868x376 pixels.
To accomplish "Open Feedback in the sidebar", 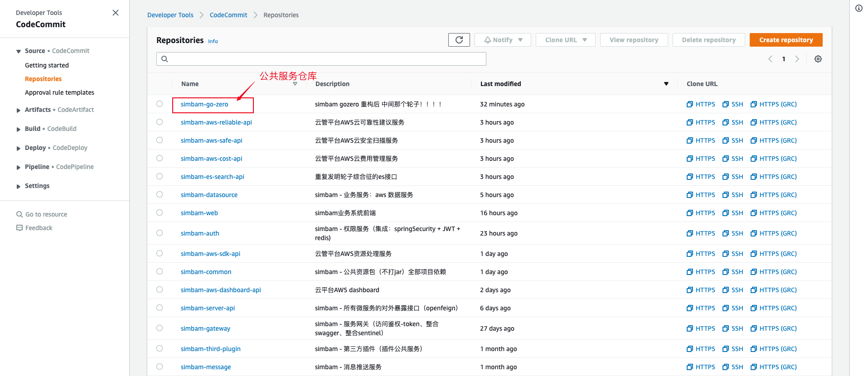I will pyautogui.click(x=34, y=228).
